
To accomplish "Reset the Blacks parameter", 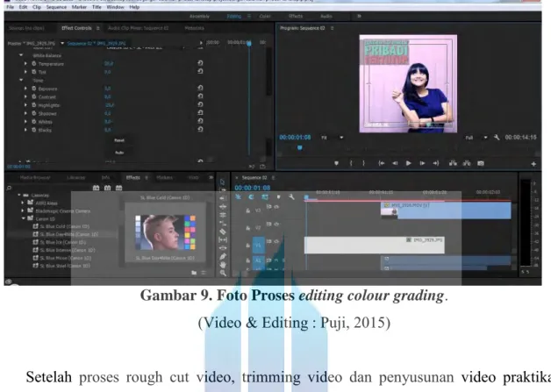I will [x=200, y=129].
